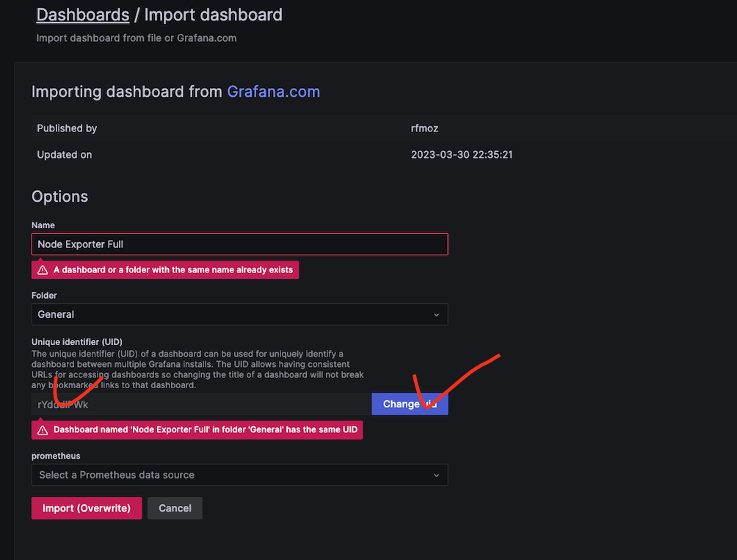Click the Options section heading
737x560 pixels.
[x=59, y=197]
